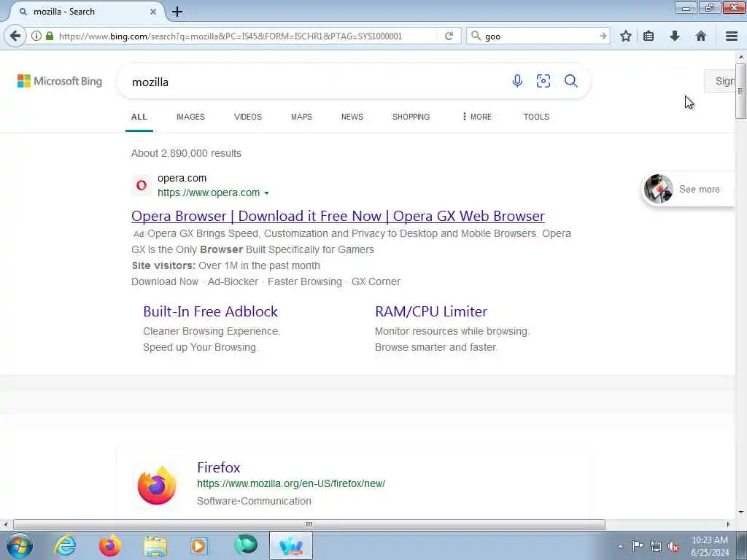Switch to the MAPS tab

(301, 117)
